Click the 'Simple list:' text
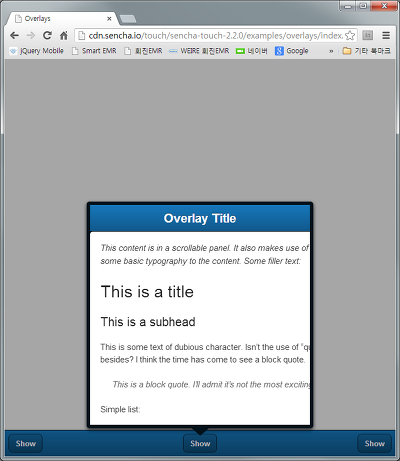Image resolution: width=400 pixels, height=461 pixels. coord(120,409)
